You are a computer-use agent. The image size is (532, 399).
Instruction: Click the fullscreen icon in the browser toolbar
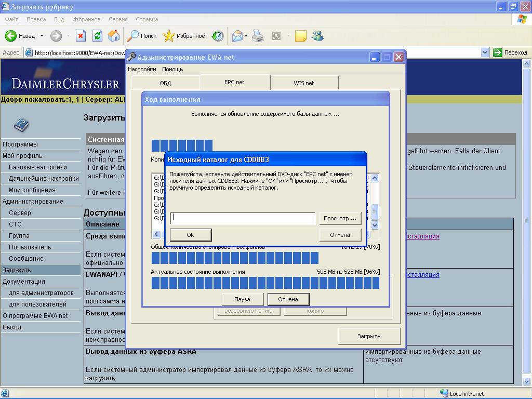point(276,36)
